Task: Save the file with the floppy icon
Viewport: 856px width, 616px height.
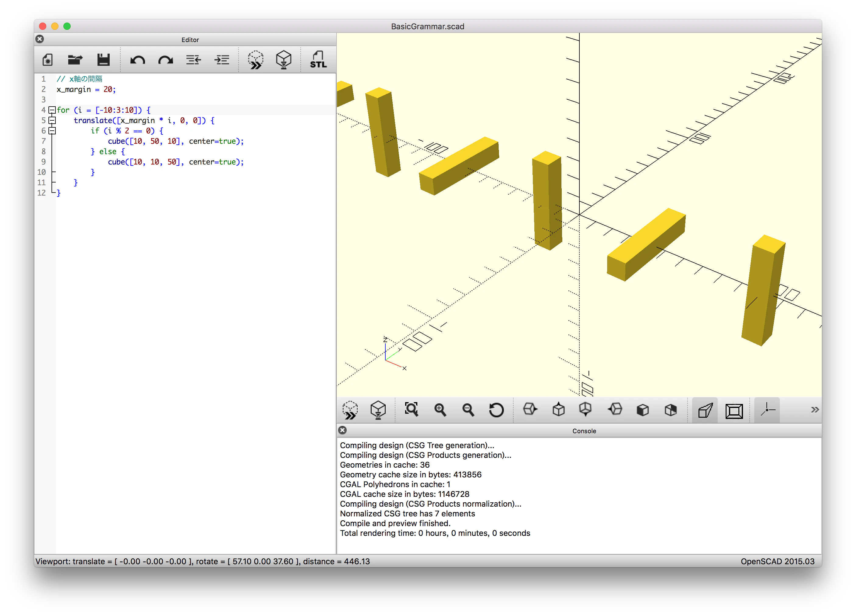Action: (x=103, y=60)
